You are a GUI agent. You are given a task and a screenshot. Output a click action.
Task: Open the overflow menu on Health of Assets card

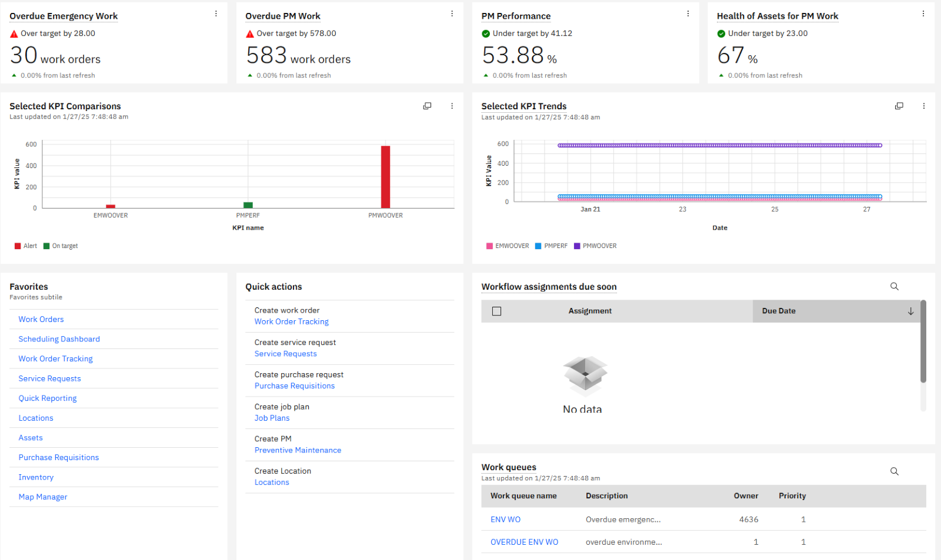click(924, 13)
